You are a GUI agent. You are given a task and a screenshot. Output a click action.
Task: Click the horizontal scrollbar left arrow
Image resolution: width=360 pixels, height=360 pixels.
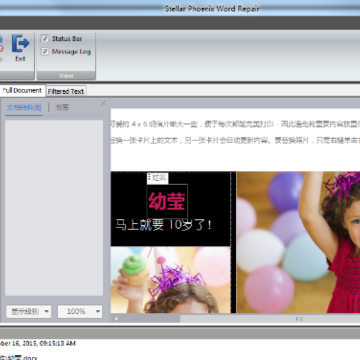(x=116, y=319)
